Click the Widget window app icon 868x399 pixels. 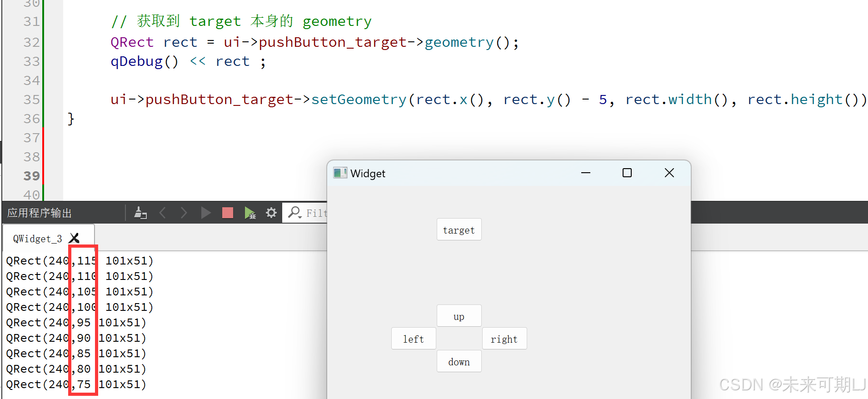(x=340, y=173)
